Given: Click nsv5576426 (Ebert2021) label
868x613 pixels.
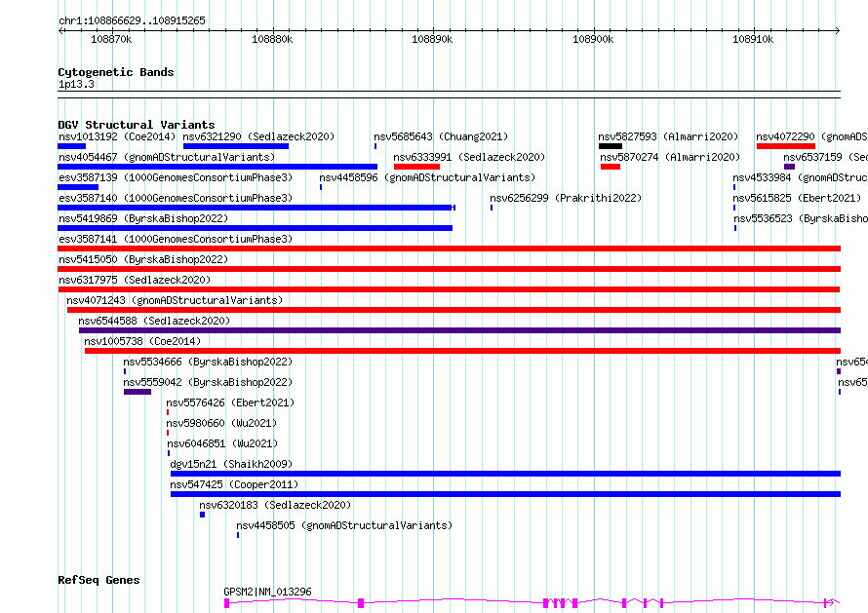Looking at the screenshot, I should click(x=230, y=402).
